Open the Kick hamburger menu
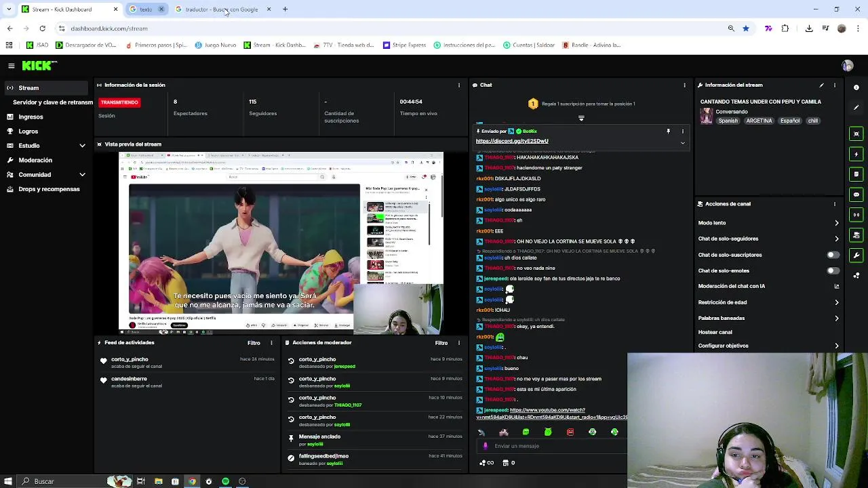The width and height of the screenshot is (868, 488). (x=11, y=66)
